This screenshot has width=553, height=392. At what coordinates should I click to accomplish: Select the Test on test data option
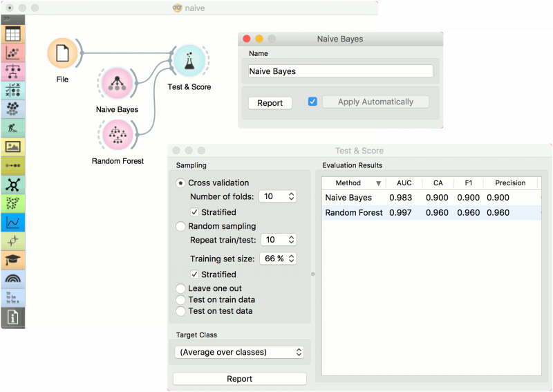point(180,311)
